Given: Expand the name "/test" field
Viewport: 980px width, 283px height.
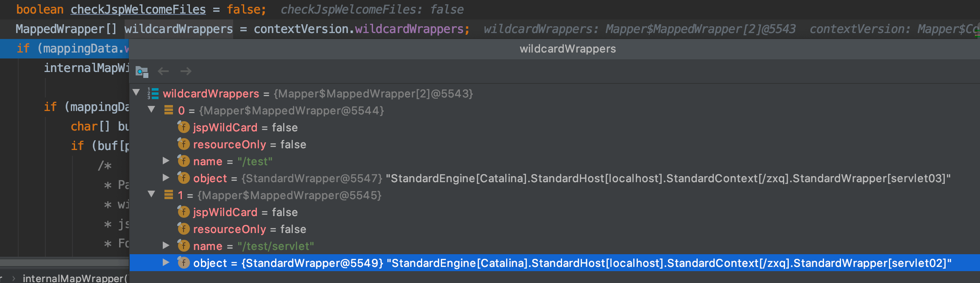Looking at the screenshot, I should coord(166,161).
